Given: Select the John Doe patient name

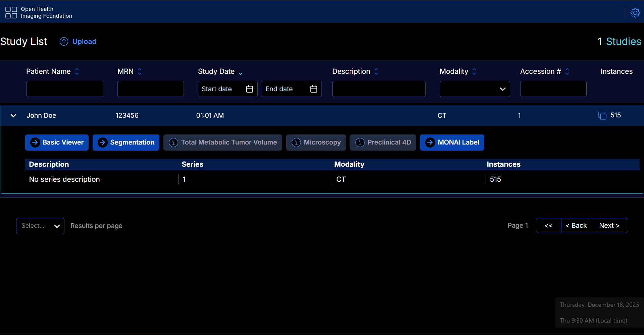Looking at the screenshot, I should click(41, 115).
